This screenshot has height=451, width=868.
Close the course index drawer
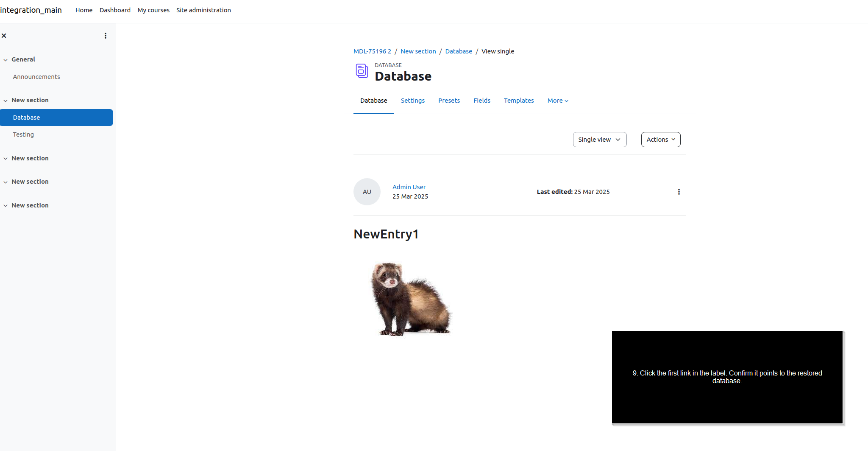pos(4,36)
